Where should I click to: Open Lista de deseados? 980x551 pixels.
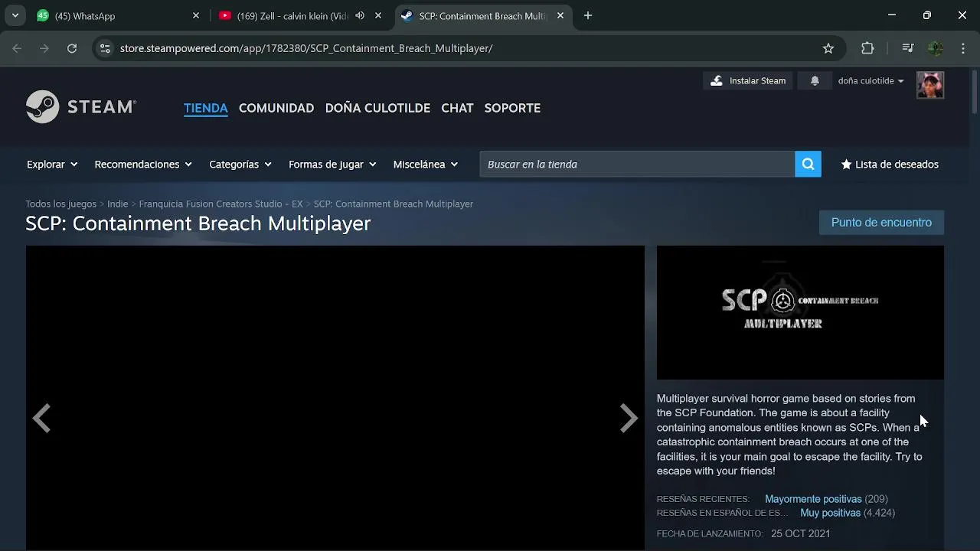tap(890, 164)
